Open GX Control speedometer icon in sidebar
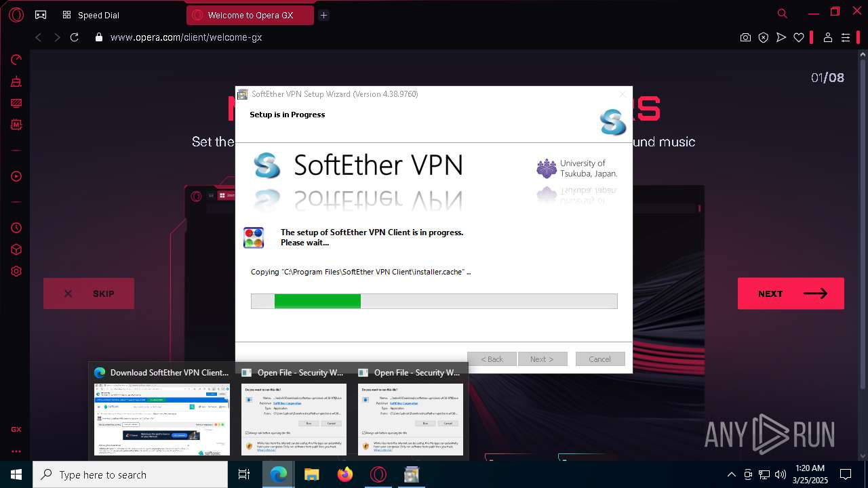 [16, 60]
